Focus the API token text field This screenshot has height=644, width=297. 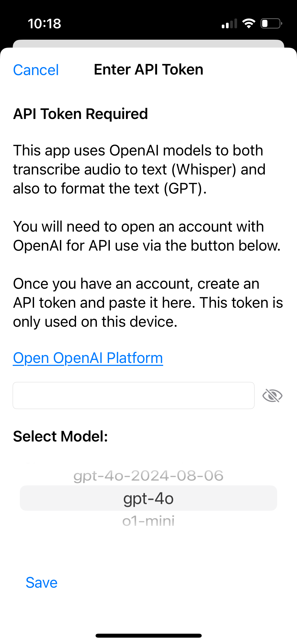[133, 395]
